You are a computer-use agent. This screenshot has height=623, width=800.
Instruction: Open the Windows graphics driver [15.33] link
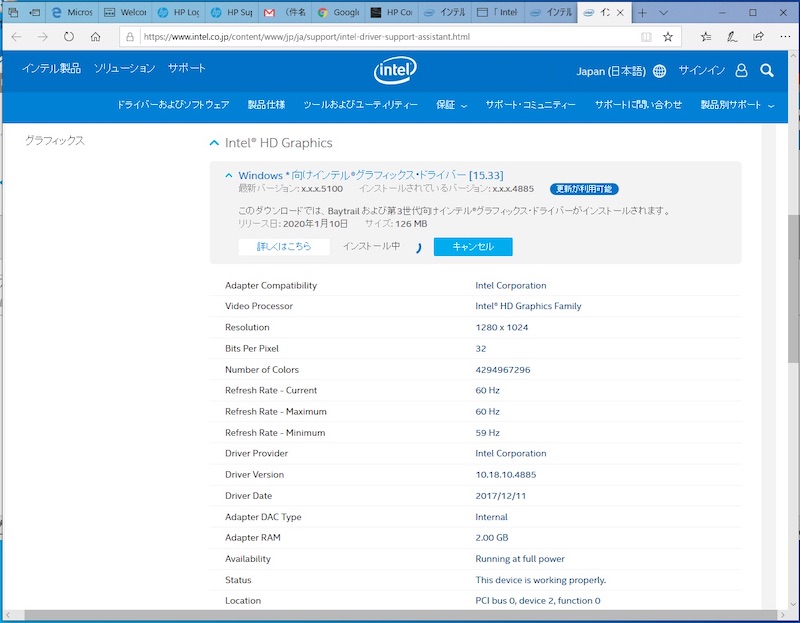pos(371,176)
